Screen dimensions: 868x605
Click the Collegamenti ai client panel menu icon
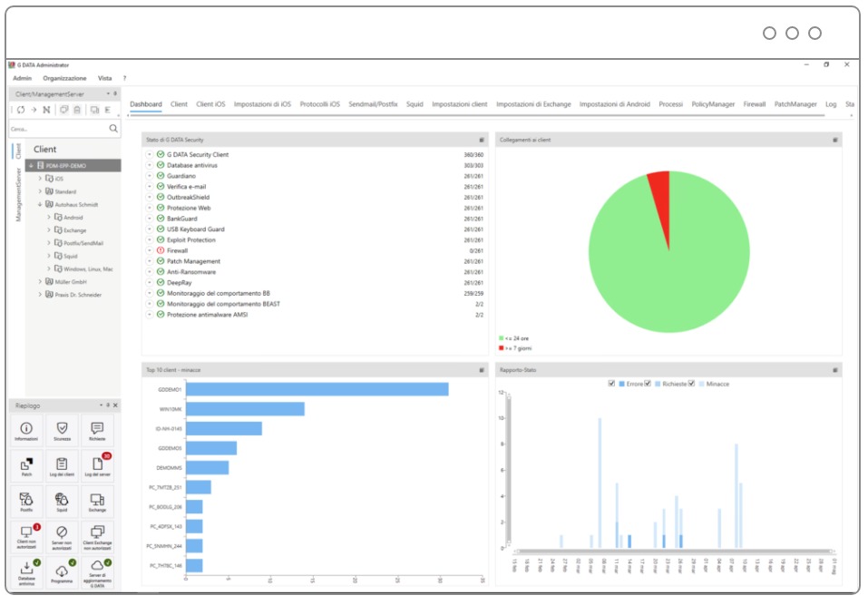pos(835,140)
